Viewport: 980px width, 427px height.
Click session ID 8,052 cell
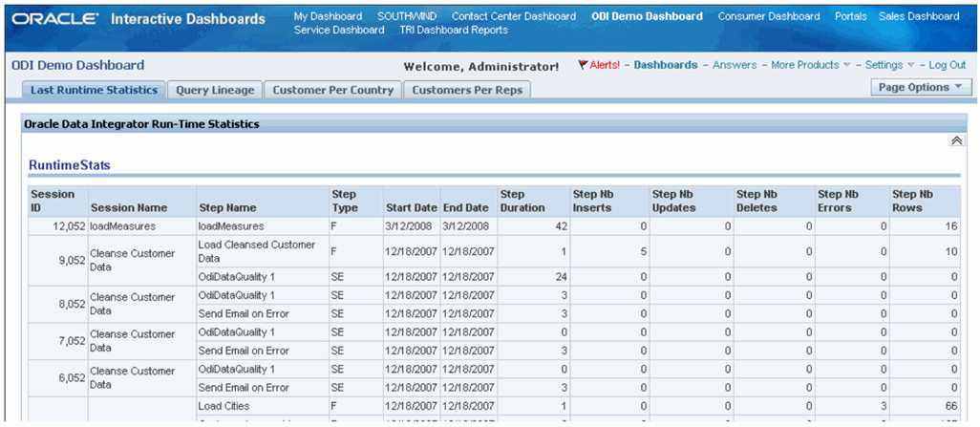tap(58, 305)
